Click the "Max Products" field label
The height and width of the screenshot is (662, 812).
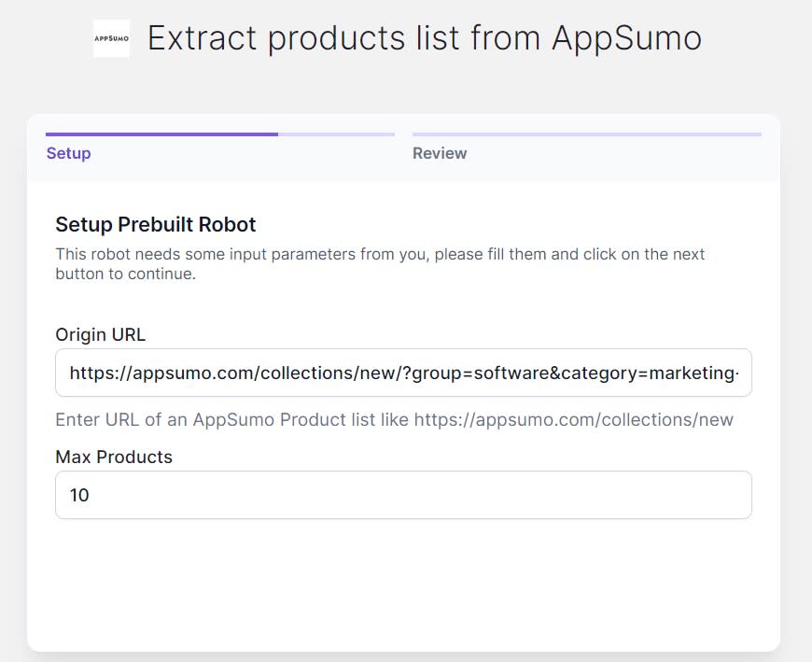[114, 457]
